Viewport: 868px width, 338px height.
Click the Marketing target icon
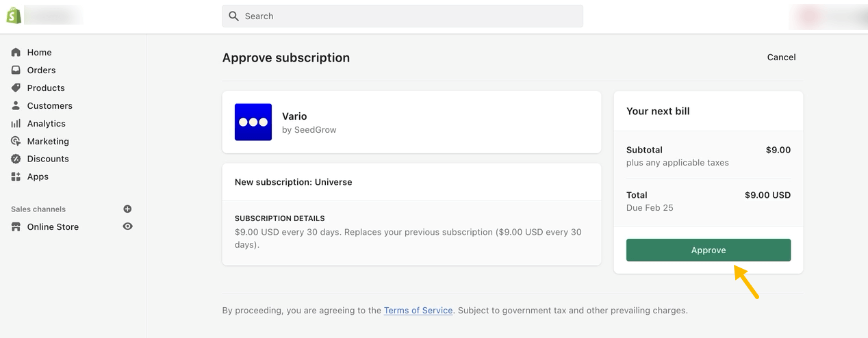[x=16, y=141]
